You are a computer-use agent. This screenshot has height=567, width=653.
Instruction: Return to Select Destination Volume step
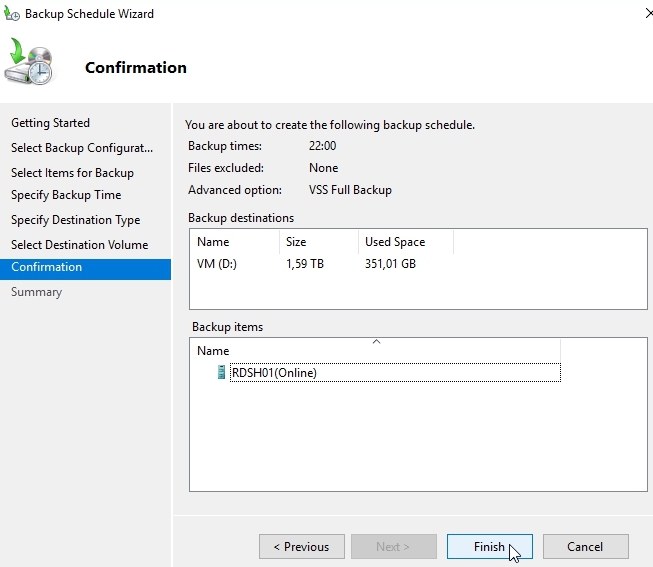tap(79, 245)
